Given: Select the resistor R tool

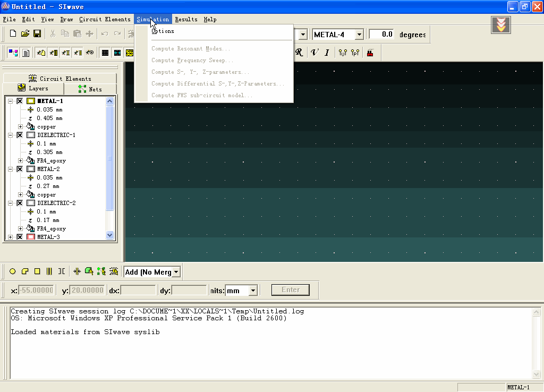Looking at the screenshot, I should pos(299,53).
